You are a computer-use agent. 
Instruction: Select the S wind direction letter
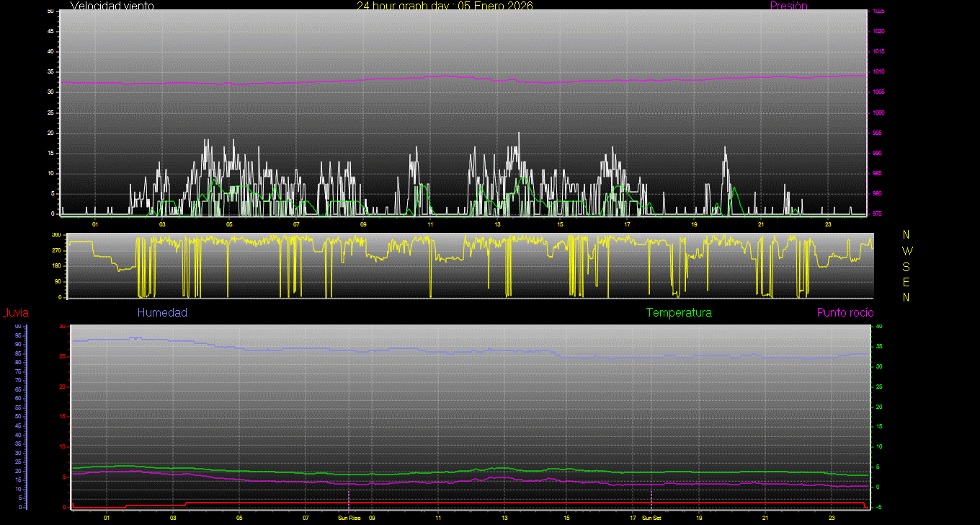[906, 266]
